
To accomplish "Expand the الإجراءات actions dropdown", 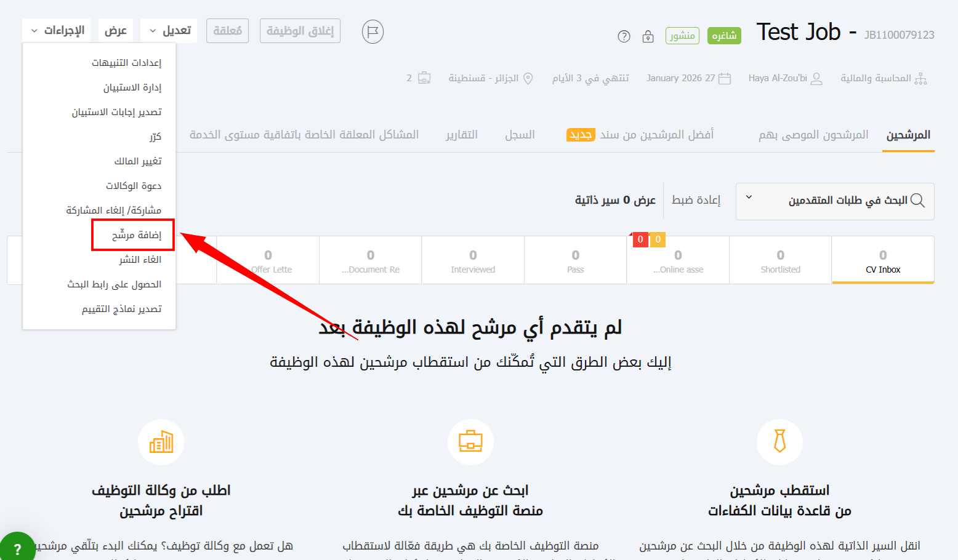I will tap(57, 31).
